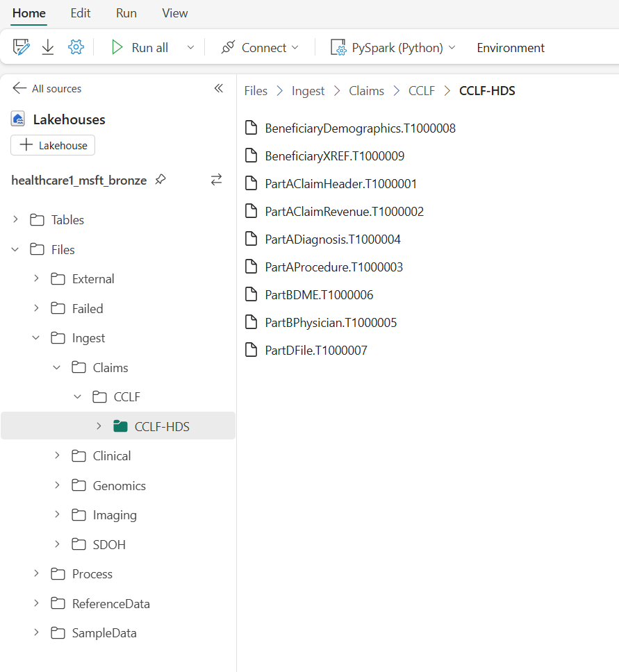This screenshot has height=672, width=619.
Task: Click the green CCLF-HDS folder icon
Action: pos(120,426)
